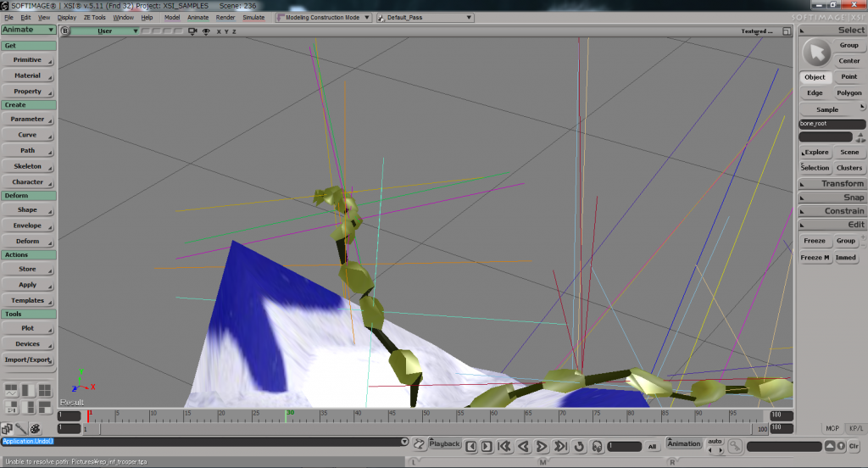Toggle Y axis display in viewport
This screenshot has height=468, width=868.
click(226, 32)
